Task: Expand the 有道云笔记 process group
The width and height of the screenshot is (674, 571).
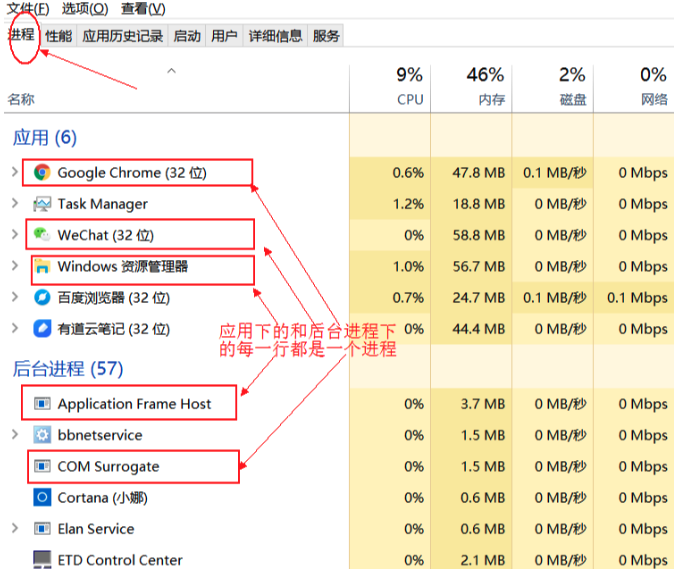Action: 15,328
